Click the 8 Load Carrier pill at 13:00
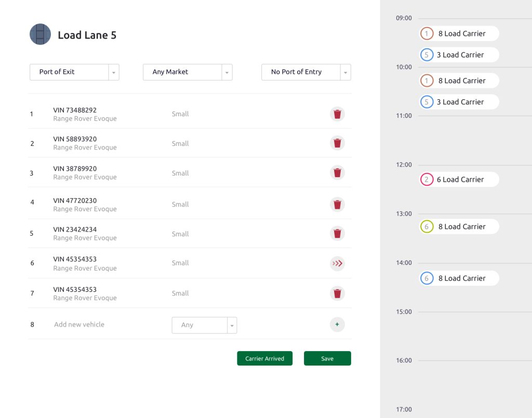Screen dimensions: 532x418 click(459, 226)
